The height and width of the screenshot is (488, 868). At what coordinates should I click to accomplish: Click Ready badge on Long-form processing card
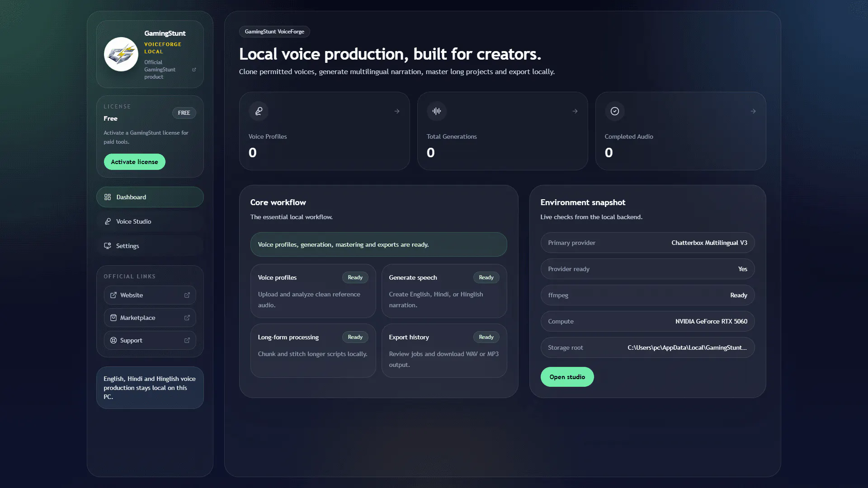(355, 337)
